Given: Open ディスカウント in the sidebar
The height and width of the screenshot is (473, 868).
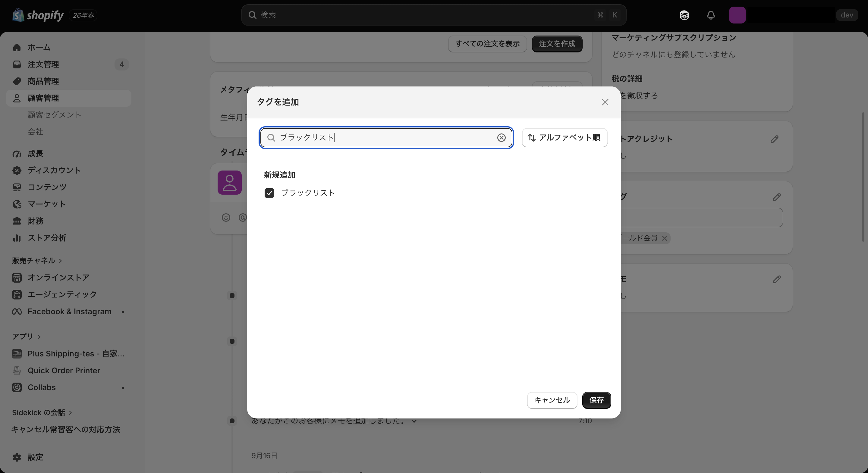Looking at the screenshot, I should pyautogui.click(x=68, y=171).
